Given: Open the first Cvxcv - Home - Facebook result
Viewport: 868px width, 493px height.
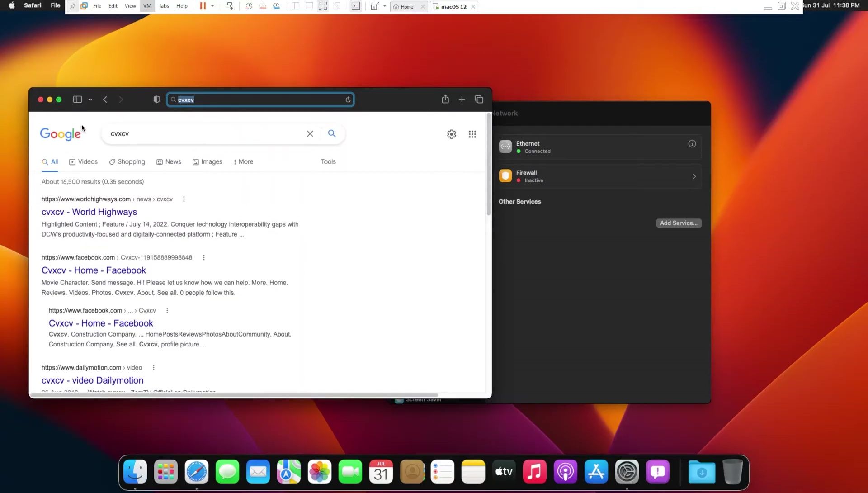Looking at the screenshot, I should pyautogui.click(x=94, y=270).
